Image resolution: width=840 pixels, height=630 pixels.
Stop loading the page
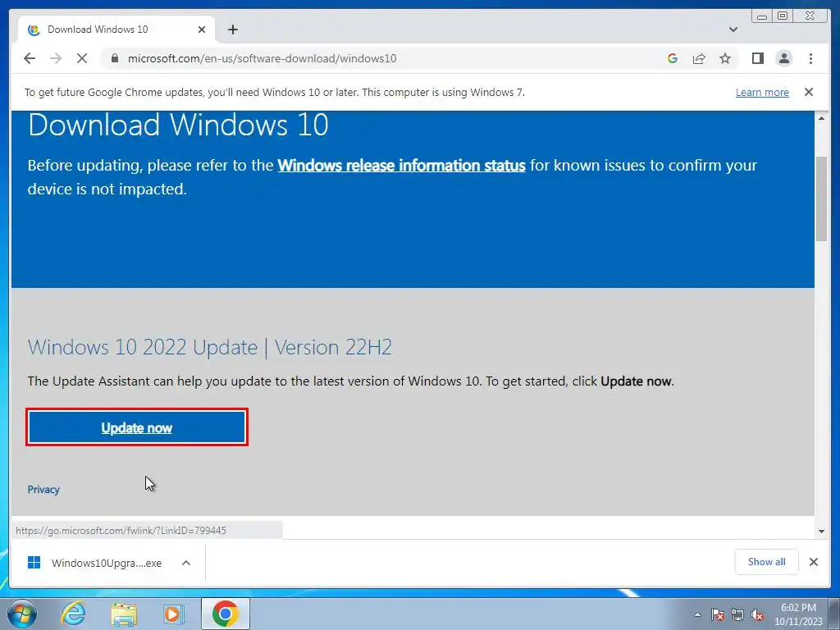coord(82,58)
